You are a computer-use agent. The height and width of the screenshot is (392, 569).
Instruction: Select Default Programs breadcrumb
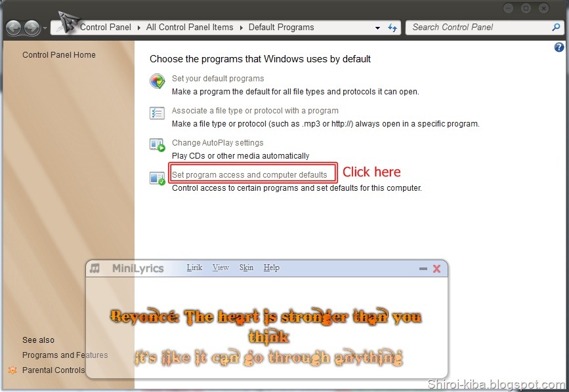pos(282,27)
